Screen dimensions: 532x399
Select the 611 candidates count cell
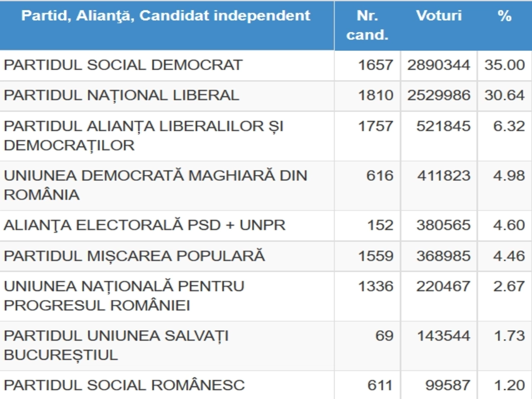pos(380,385)
